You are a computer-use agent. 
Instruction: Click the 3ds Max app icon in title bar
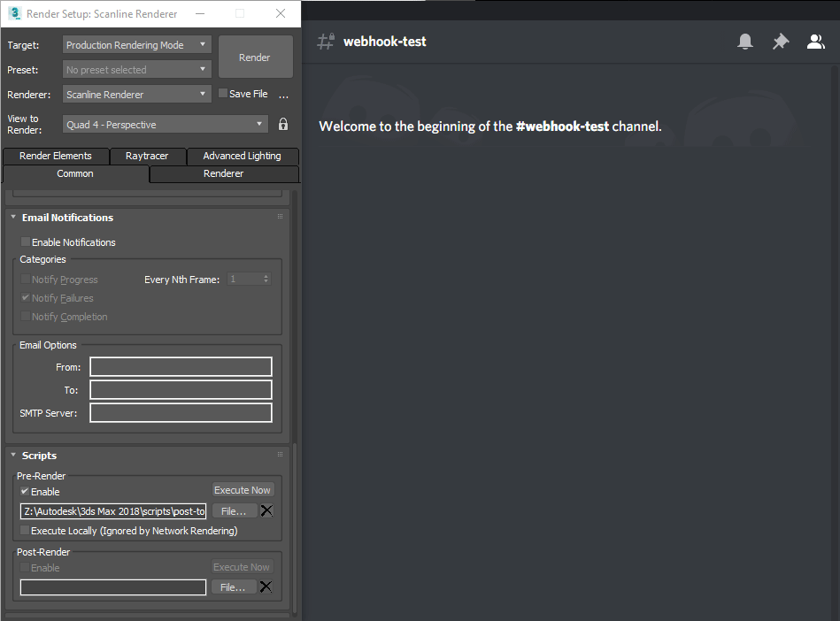14,13
